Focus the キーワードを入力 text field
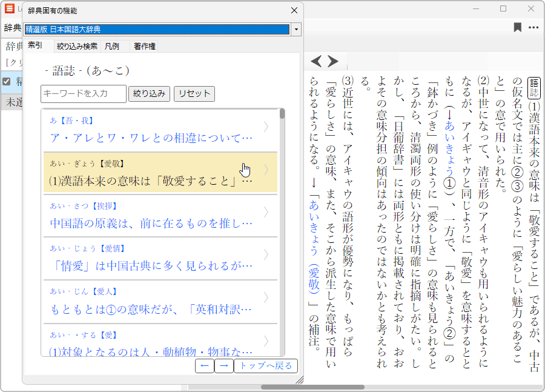Image resolution: width=545 pixels, height=392 pixels. [x=84, y=93]
